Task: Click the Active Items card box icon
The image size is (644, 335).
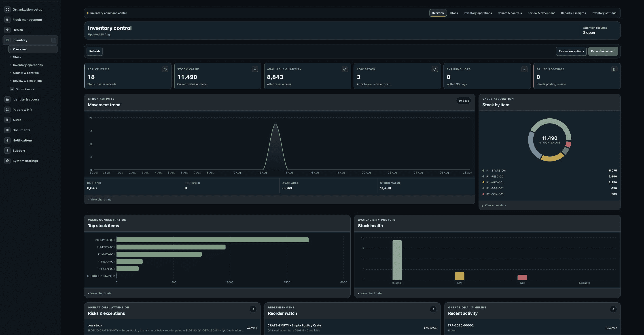Action: (x=165, y=69)
